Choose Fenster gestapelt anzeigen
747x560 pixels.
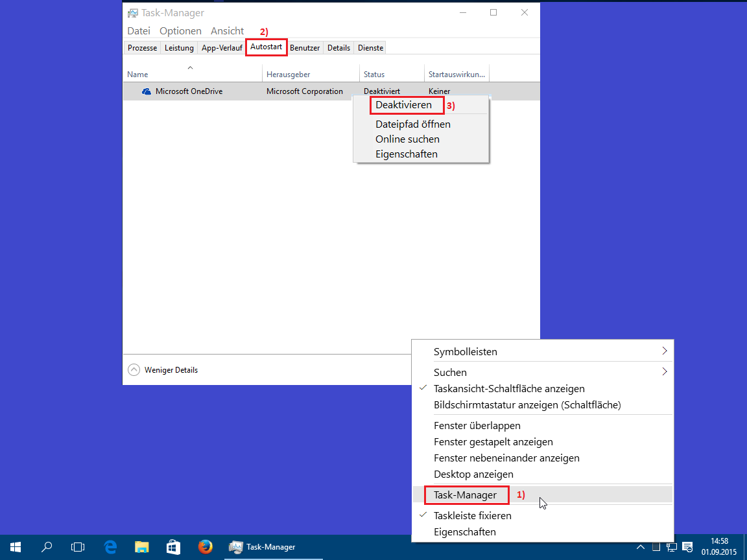tap(543, 442)
